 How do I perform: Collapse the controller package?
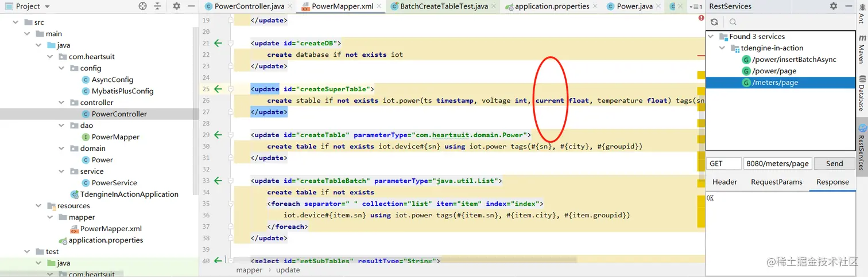coord(61,103)
